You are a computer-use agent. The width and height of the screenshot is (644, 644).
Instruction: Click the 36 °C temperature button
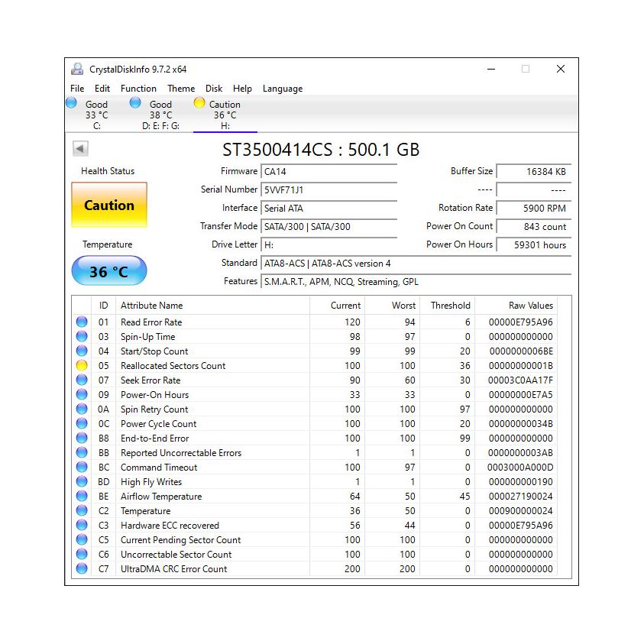coord(109,271)
